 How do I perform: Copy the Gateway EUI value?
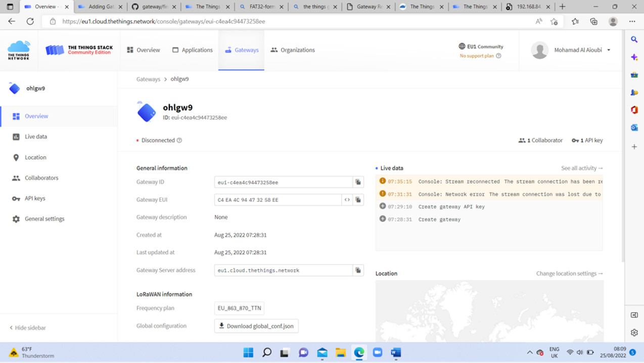pyautogui.click(x=358, y=200)
